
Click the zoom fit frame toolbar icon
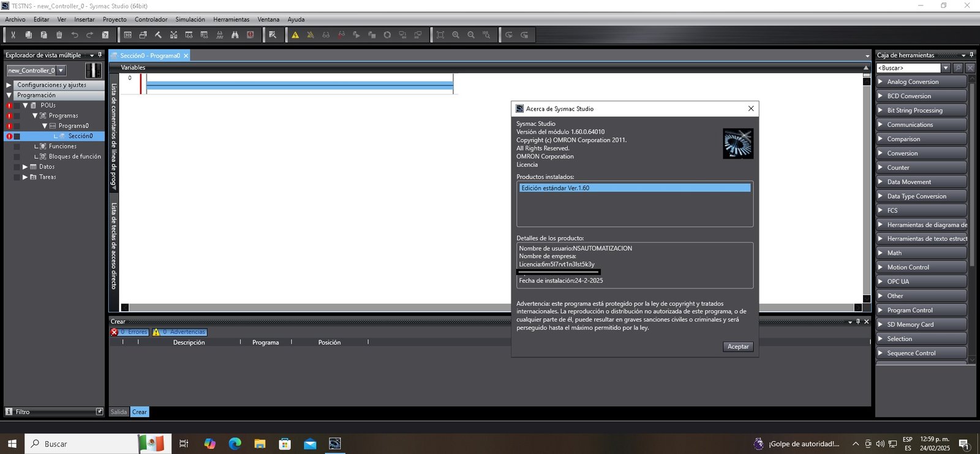click(440, 35)
